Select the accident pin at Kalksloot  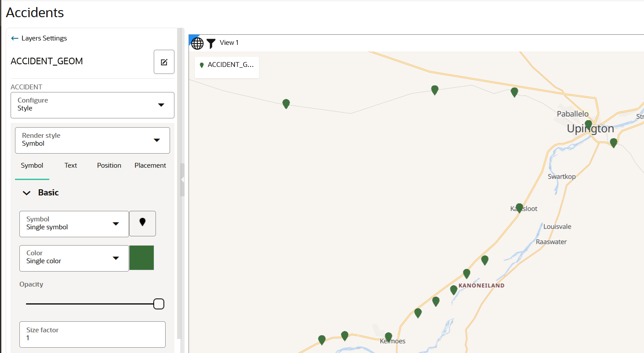coord(519,208)
